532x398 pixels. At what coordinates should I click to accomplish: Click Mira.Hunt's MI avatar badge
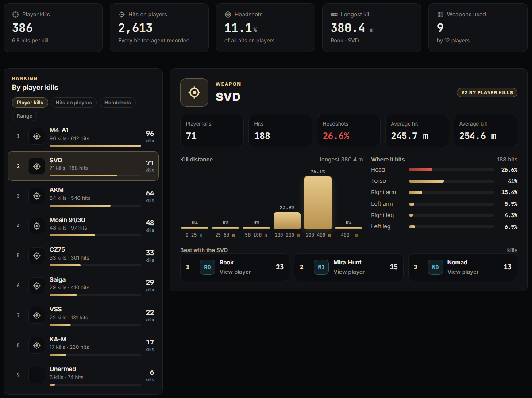tap(321, 267)
